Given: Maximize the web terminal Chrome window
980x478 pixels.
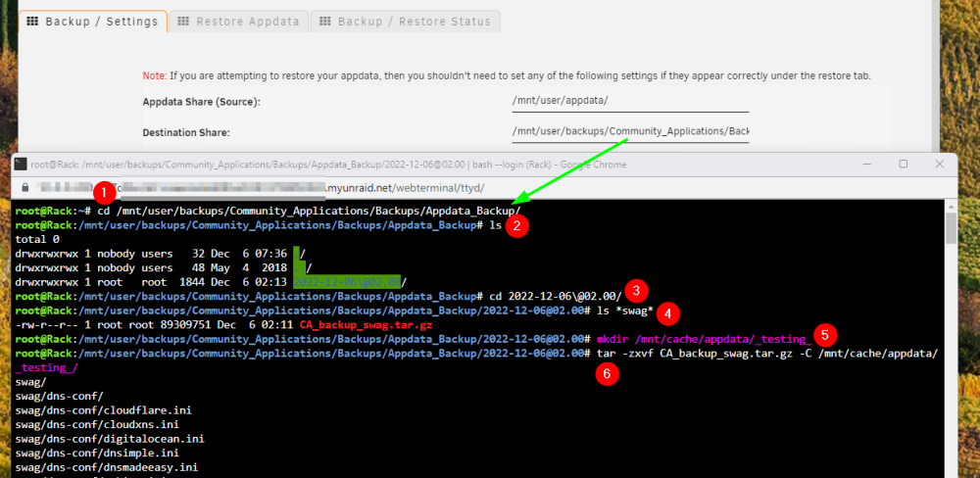Looking at the screenshot, I should click(x=904, y=165).
